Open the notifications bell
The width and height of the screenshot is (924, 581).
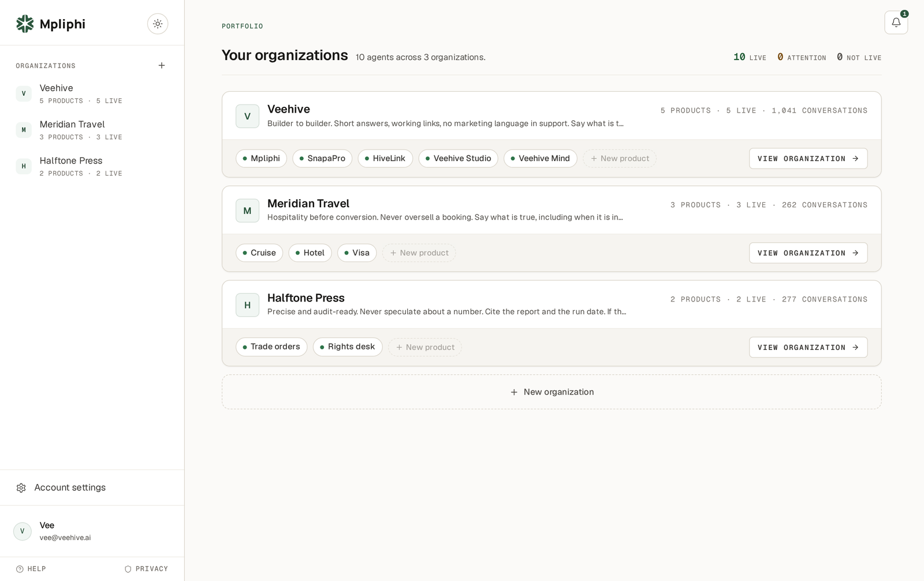point(896,23)
